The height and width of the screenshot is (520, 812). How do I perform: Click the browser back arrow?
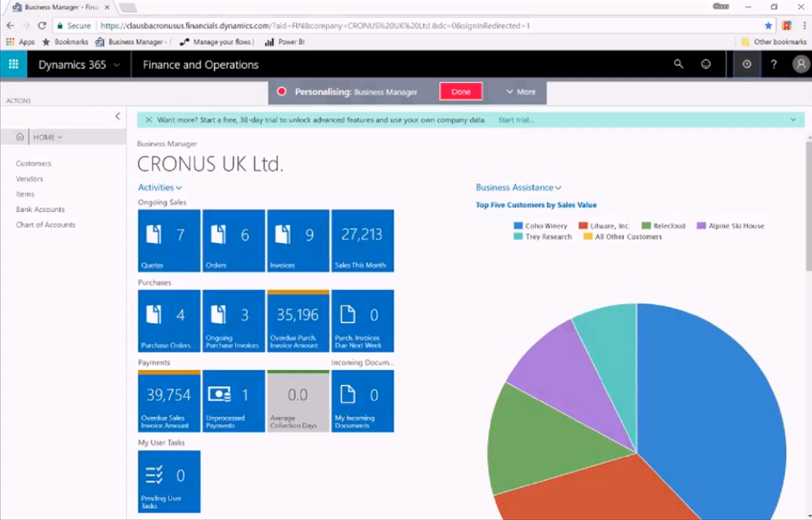coord(11,26)
